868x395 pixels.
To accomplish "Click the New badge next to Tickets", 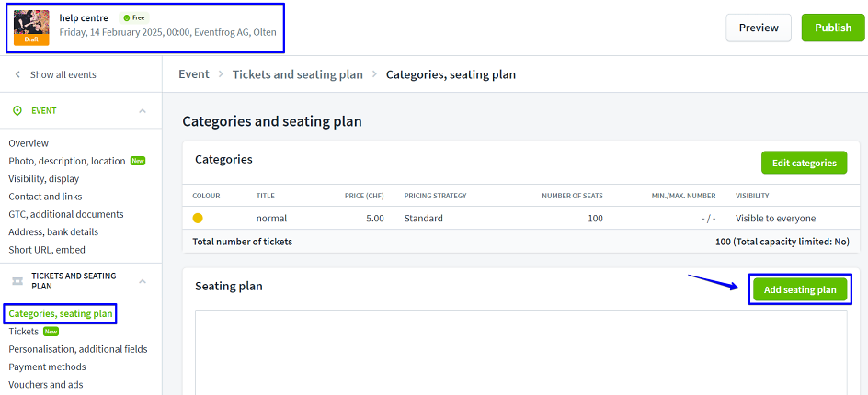I will coord(51,332).
